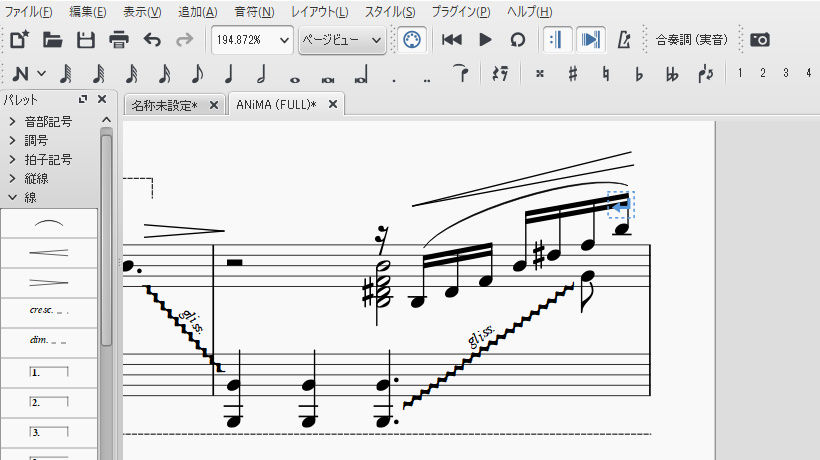Select voice 2

tap(763, 73)
